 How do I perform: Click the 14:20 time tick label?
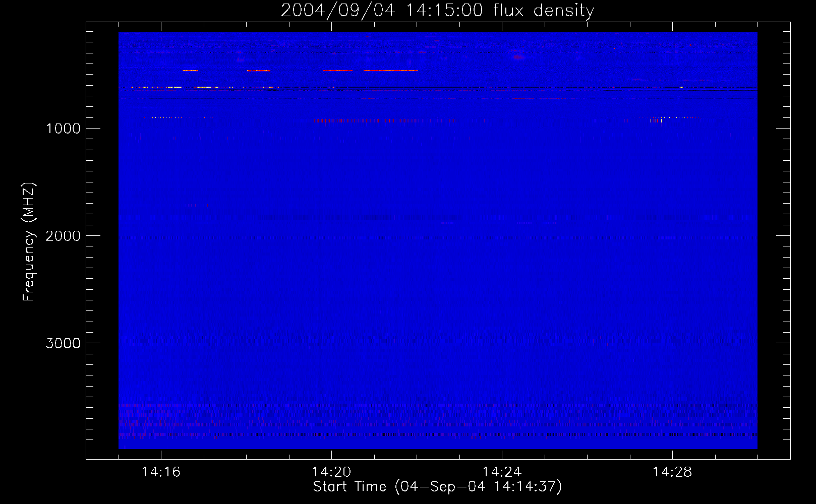(x=331, y=472)
